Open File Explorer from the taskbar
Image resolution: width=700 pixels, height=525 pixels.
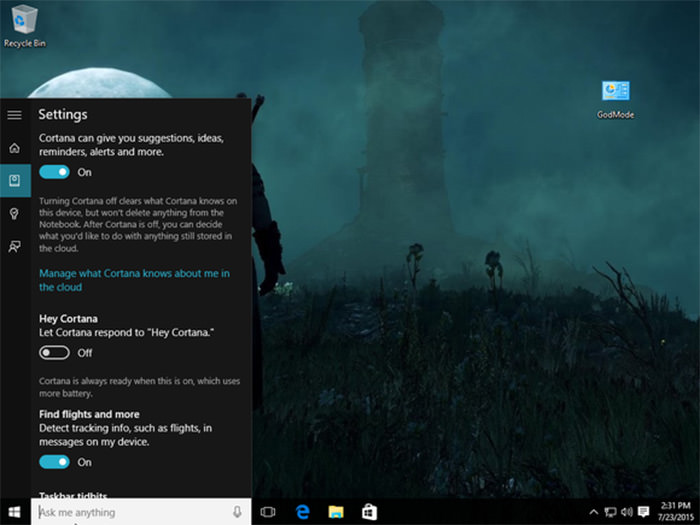(336, 512)
